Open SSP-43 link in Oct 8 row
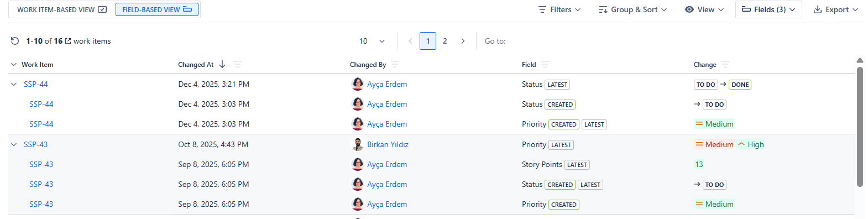The image size is (868, 219). pyautogui.click(x=36, y=145)
